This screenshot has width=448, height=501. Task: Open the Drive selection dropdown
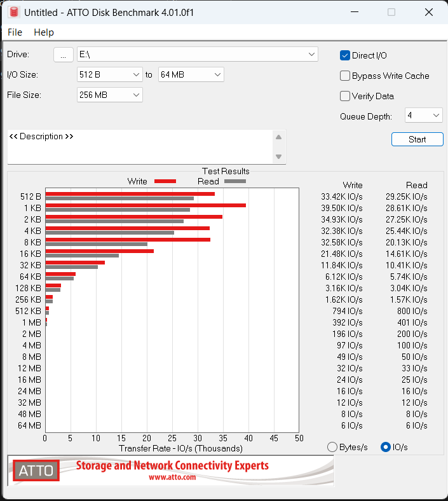(311, 55)
